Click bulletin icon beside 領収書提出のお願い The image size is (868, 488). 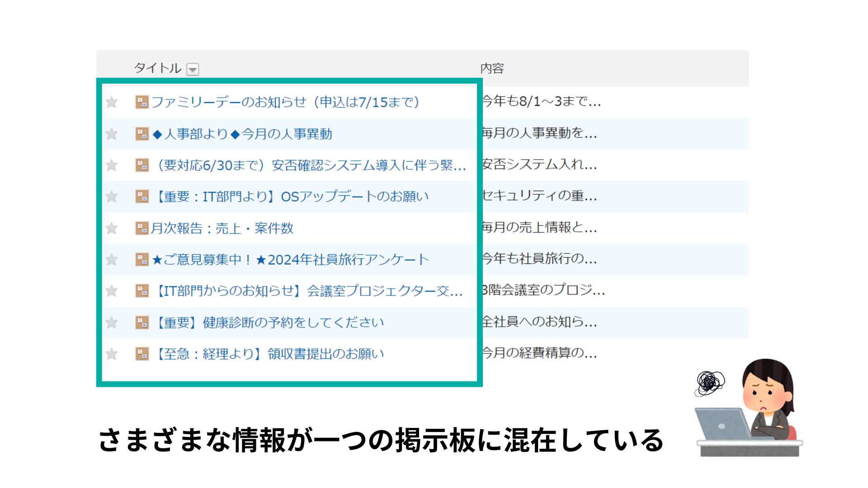142,354
